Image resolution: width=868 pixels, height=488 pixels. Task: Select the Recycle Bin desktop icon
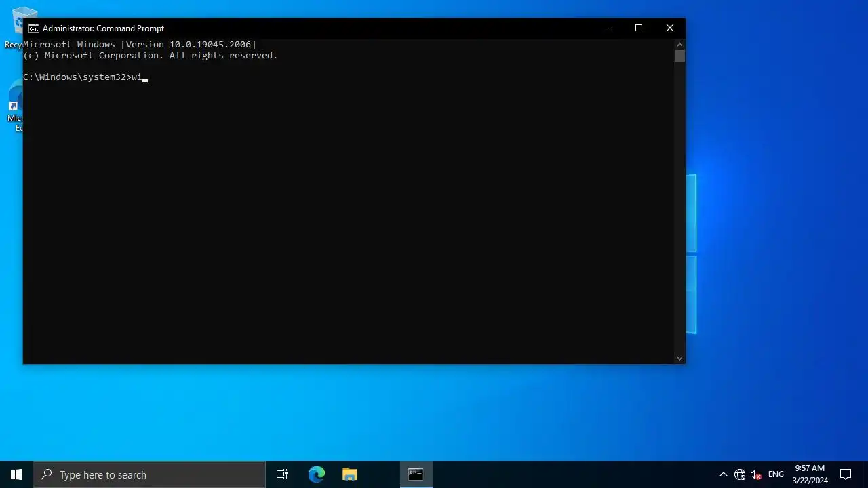[x=14, y=28]
